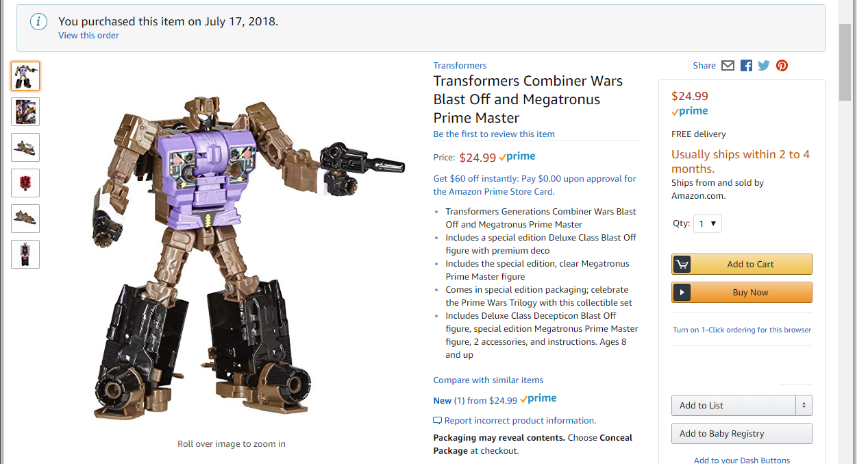Click the info icon in purchase banner

(x=38, y=22)
